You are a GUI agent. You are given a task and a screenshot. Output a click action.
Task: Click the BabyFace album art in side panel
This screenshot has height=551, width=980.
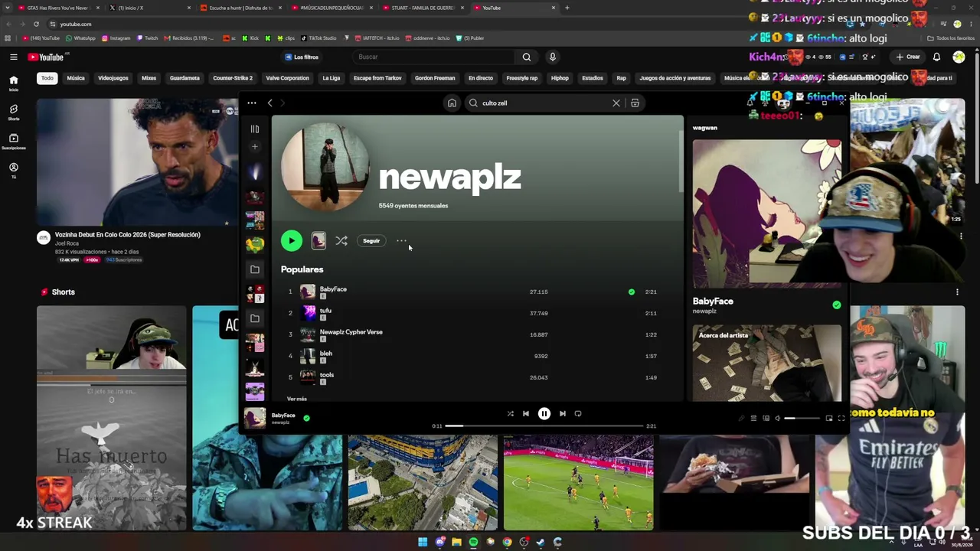[x=767, y=214]
